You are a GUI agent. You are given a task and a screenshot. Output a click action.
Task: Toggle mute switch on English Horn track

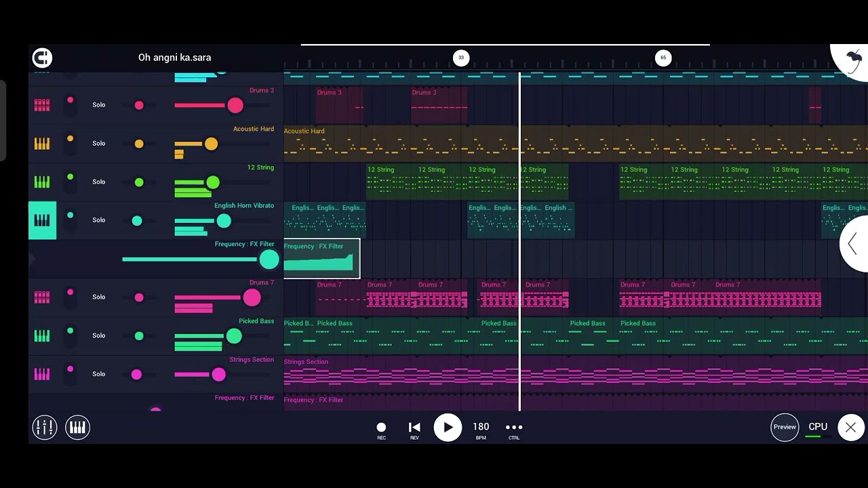click(x=70, y=220)
